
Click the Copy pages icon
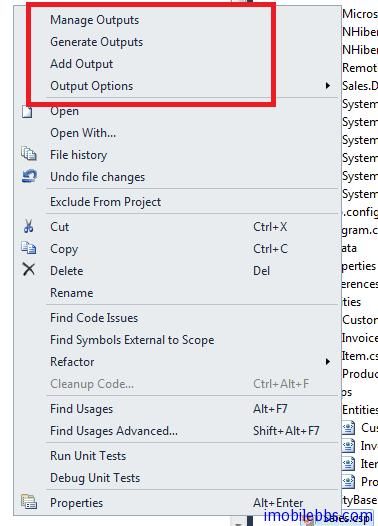tap(29, 248)
